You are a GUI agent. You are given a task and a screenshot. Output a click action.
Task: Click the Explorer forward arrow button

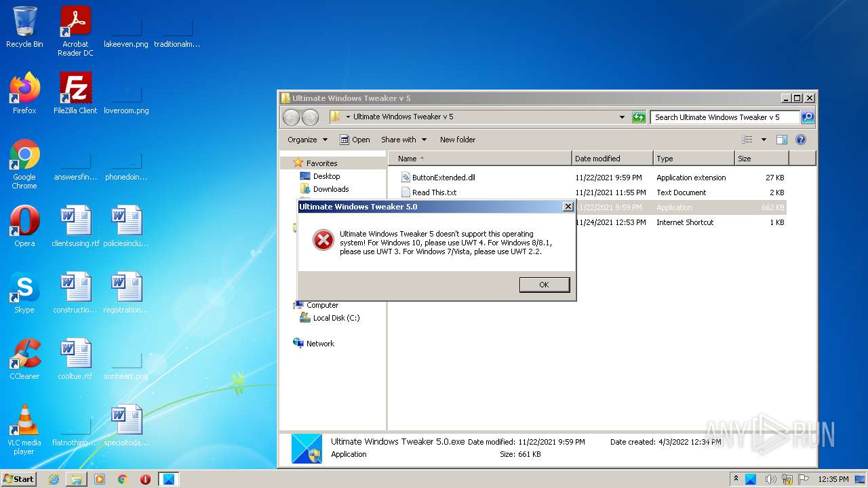point(310,117)
